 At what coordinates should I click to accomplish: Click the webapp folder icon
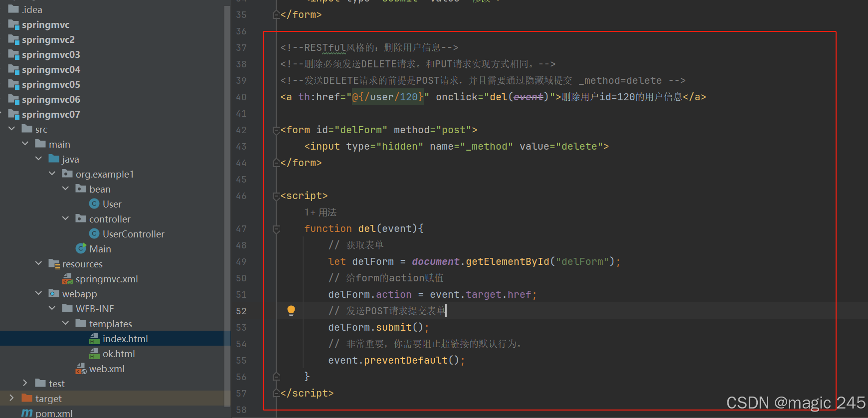point(54,293)
